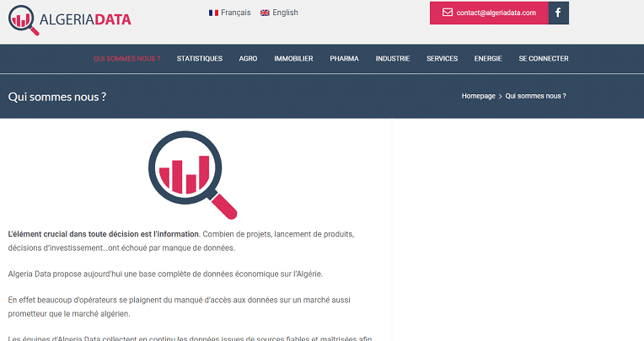Click the French flag icon
Screen dimensions: 644x341
pos(212,13)
